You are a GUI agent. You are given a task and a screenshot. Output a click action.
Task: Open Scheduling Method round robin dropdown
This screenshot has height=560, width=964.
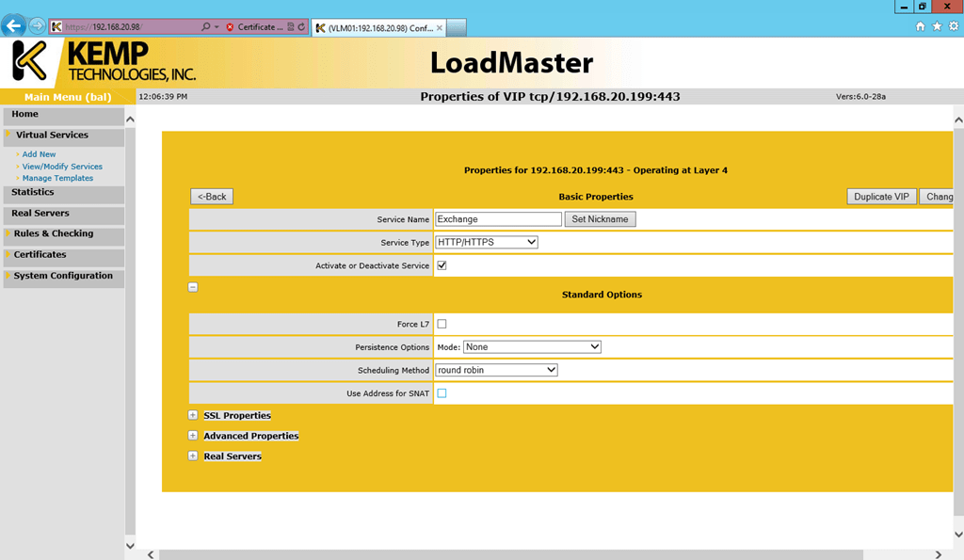[x=496, y=370]
